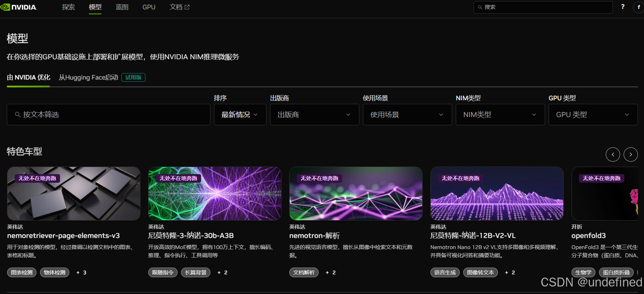Click 无处不在地奔跑 badge on openfold3 card
644x294 pixels.
[601, 178]
